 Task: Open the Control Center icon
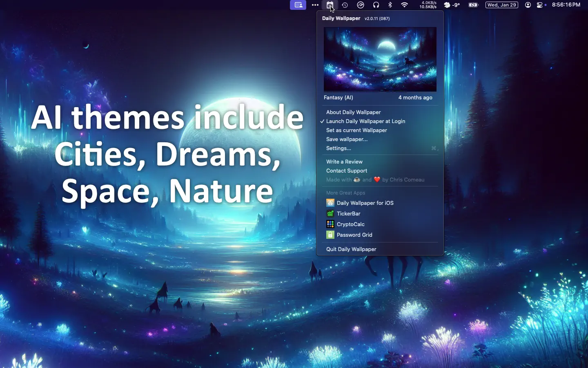click(x=540, y=5)
